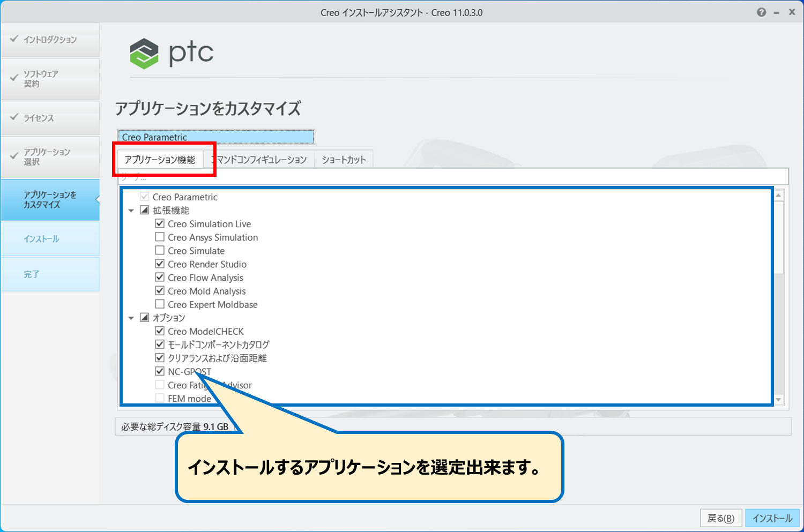Uncheck Creo Simulation Live
804x532 pixels.
click(160, 224)
